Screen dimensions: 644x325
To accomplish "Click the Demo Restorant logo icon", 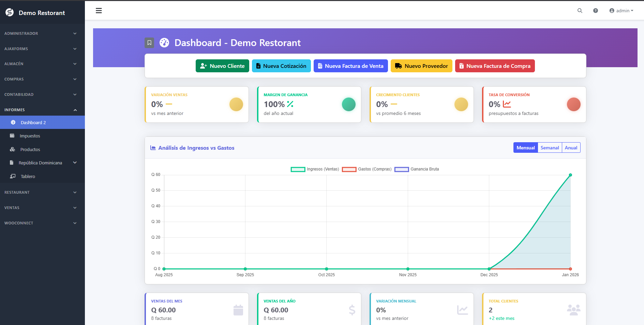I will (10, 13).
